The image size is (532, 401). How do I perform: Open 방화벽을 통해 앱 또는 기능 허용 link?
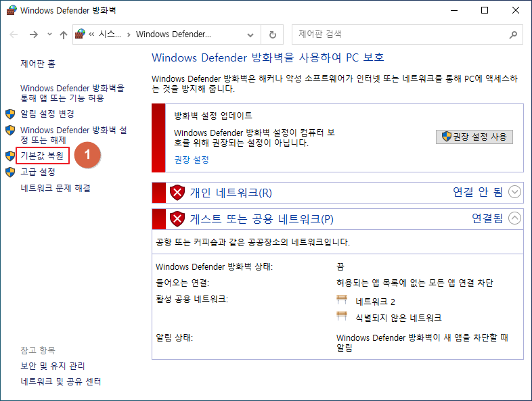(x=72, y=93)
